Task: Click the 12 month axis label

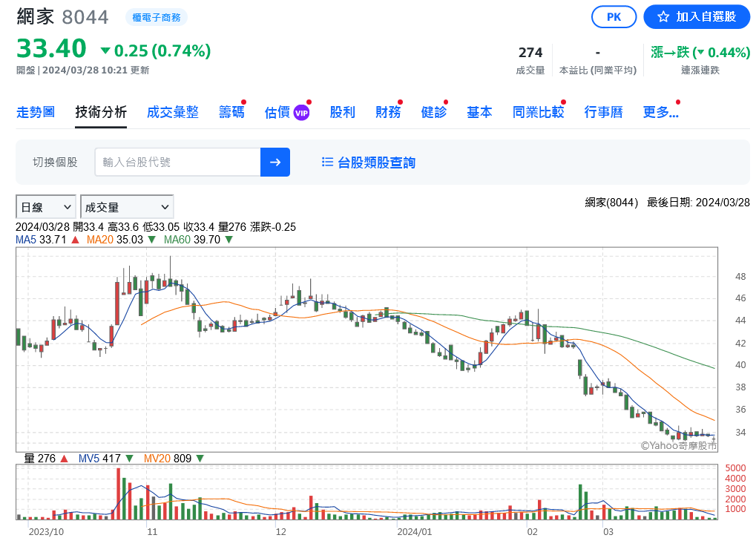Action: click(x=281, y=532)
